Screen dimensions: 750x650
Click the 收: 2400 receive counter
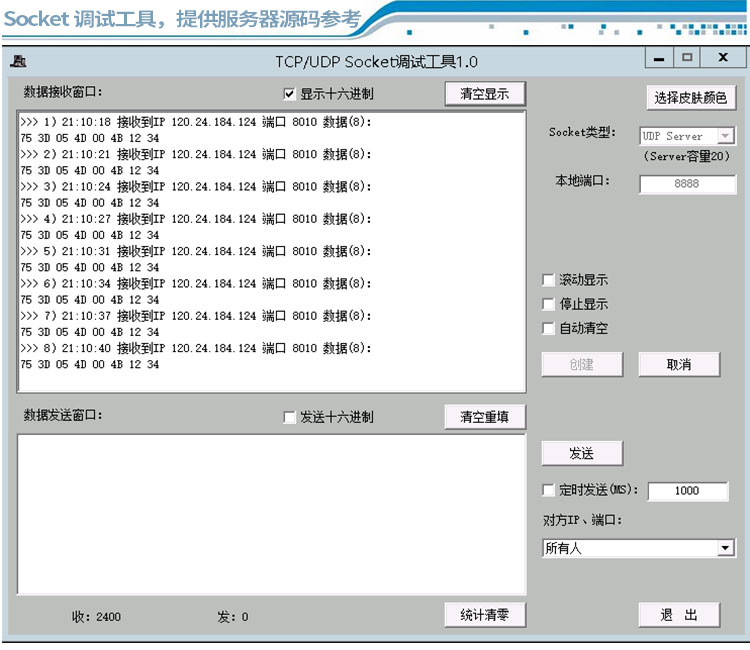tap(96, 617)
